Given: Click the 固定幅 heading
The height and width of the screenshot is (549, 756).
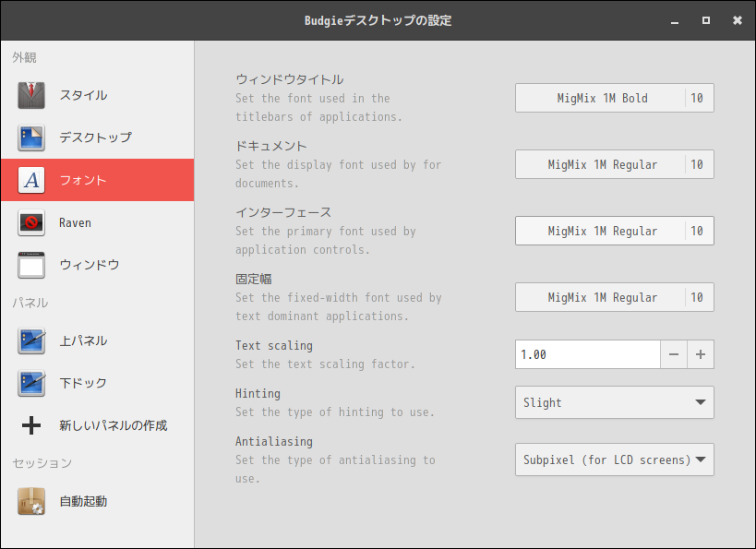Looking at the screenshot, I should point(254,279).
